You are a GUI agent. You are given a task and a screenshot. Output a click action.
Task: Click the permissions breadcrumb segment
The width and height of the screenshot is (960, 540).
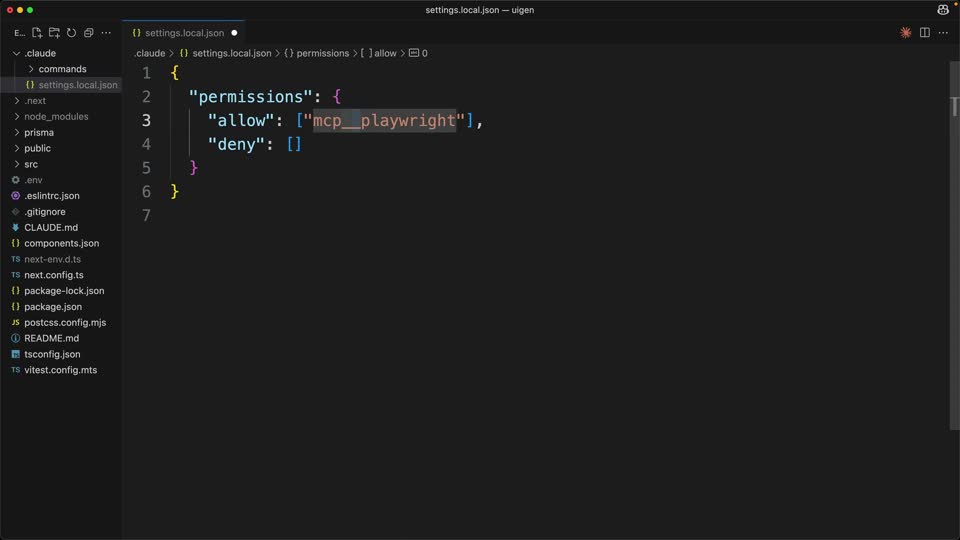323,53
